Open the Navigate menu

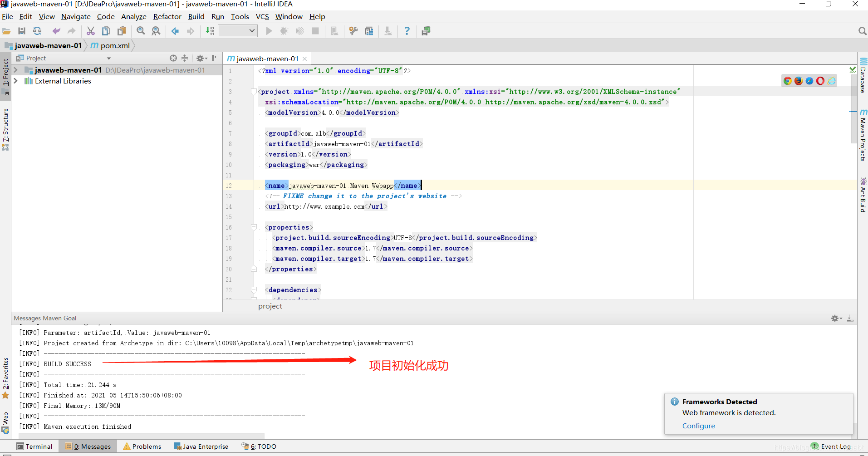tap(76, 16)
